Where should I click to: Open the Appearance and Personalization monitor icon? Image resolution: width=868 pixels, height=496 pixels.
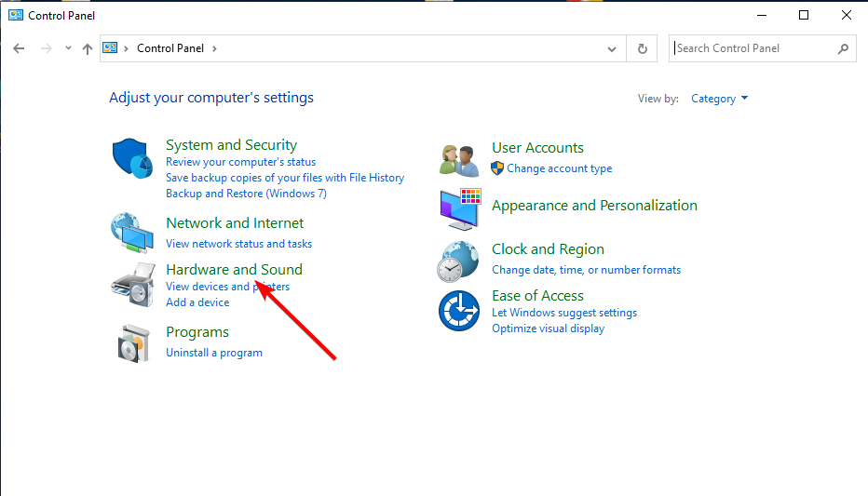pyautogui.click(x=461, y=209)
